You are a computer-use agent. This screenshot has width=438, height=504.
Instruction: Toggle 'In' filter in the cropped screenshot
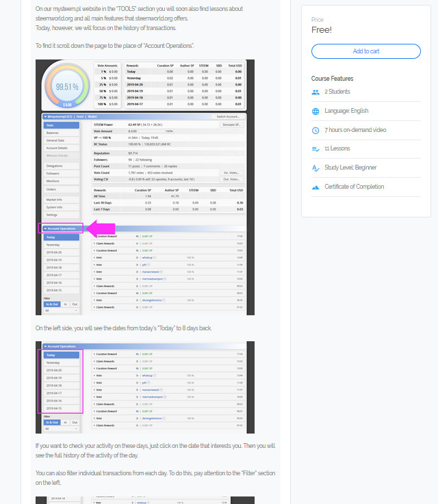pos(65,423)
